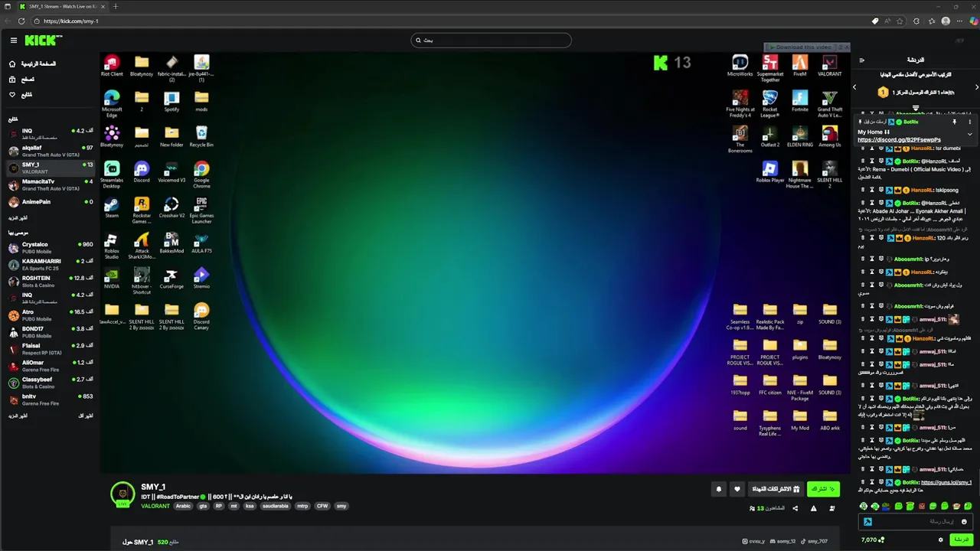Select the Among Us desktop icon

(x=830, y=137)
